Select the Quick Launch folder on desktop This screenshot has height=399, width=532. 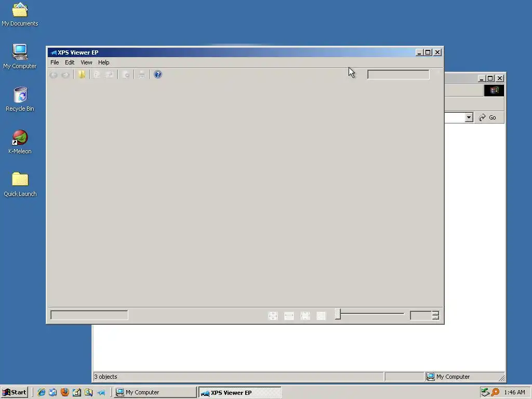click(20, 184)
